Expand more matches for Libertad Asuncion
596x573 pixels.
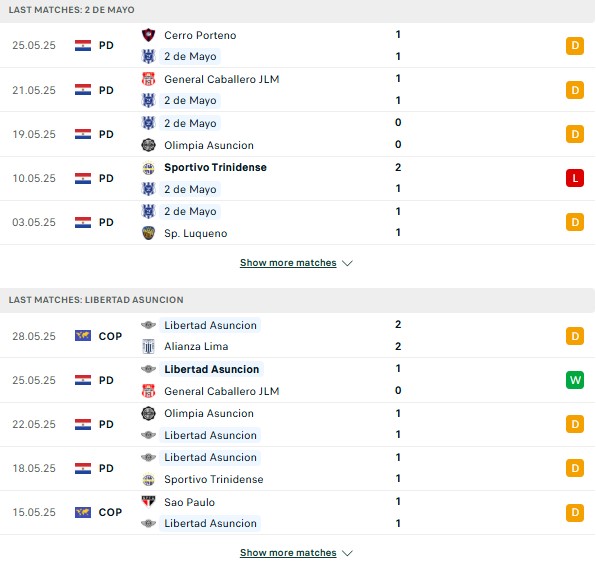[x=288, y=552]
